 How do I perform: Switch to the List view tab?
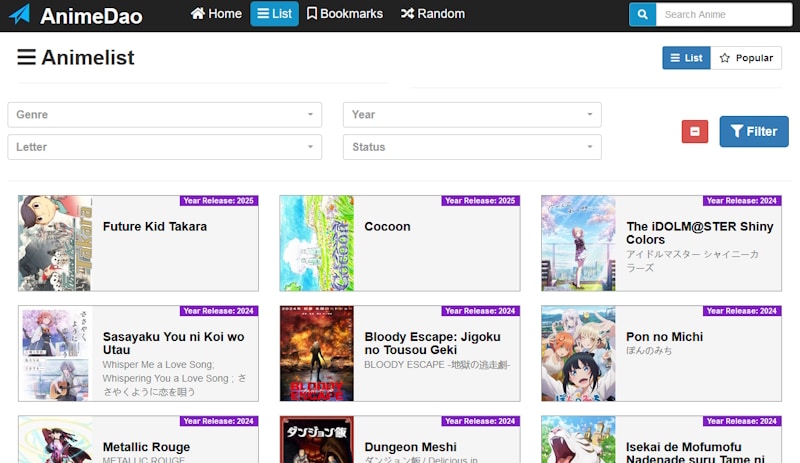tap(686, 58)
